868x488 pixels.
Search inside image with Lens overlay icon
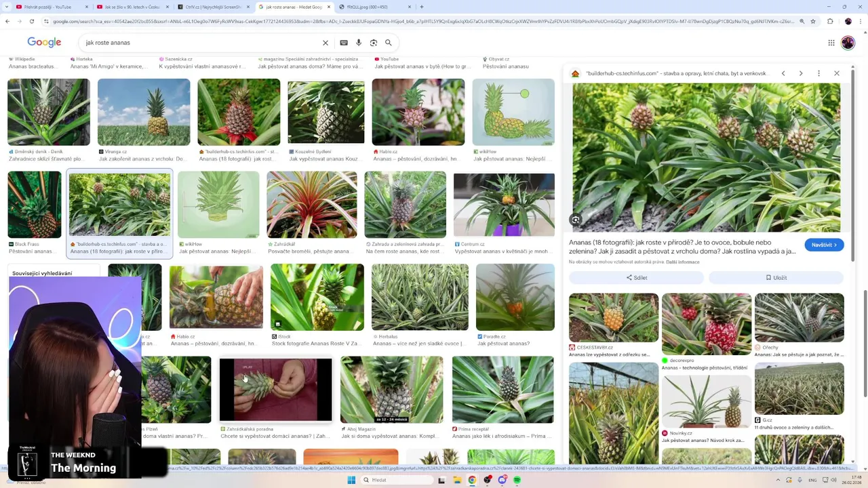(575, 220)
